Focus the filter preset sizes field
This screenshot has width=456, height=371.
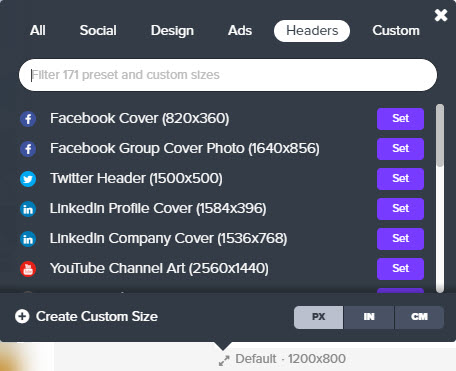point(228,75)
